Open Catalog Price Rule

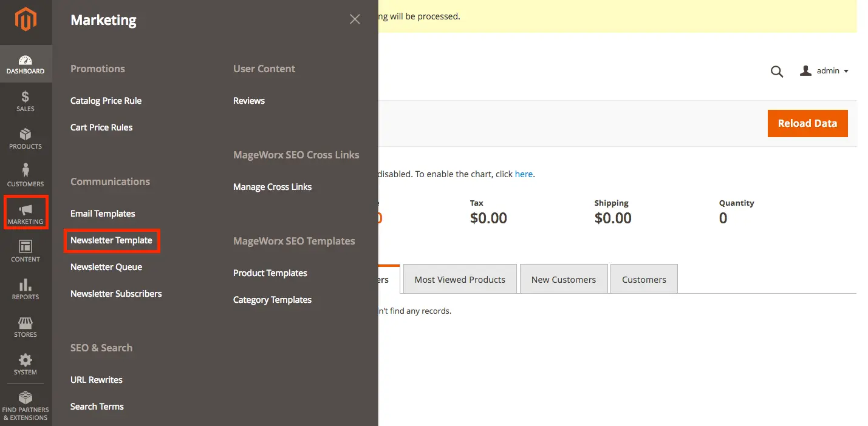point(106,101)
